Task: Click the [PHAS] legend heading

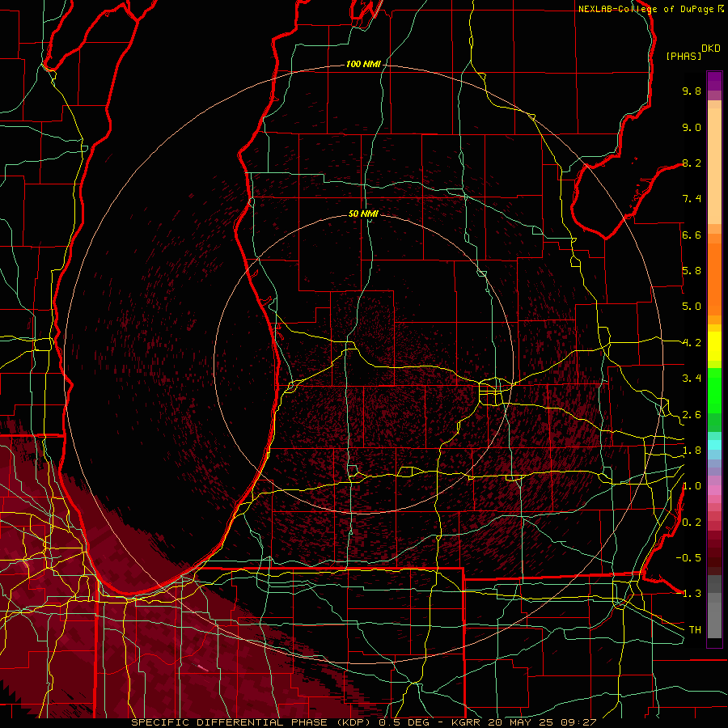Action: [684, 57]
